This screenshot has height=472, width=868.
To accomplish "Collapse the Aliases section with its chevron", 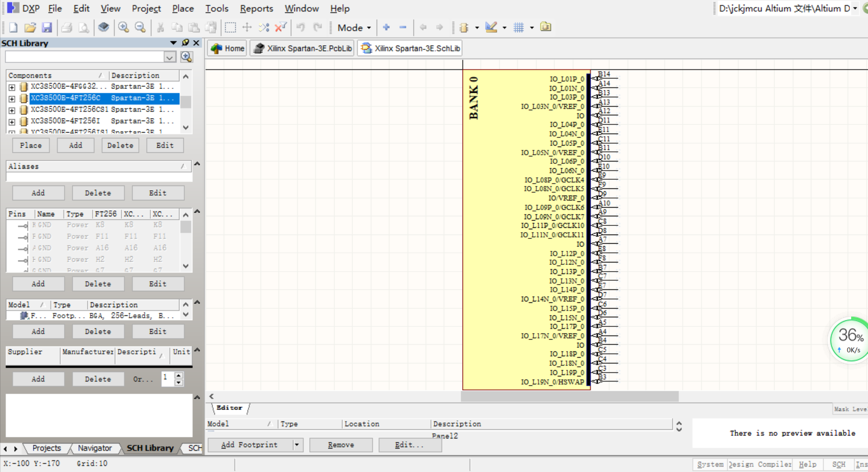I will click(197, 164).
